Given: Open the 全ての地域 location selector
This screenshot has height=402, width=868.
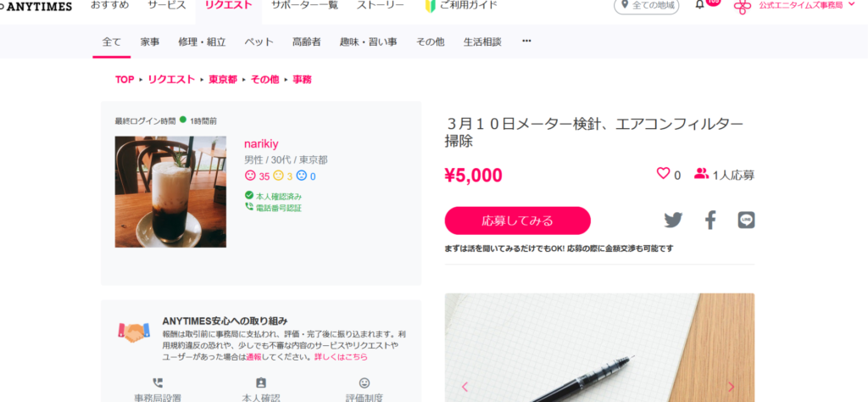Looking at the screenshot, I should pyautogui.click(x=647, y=6).
